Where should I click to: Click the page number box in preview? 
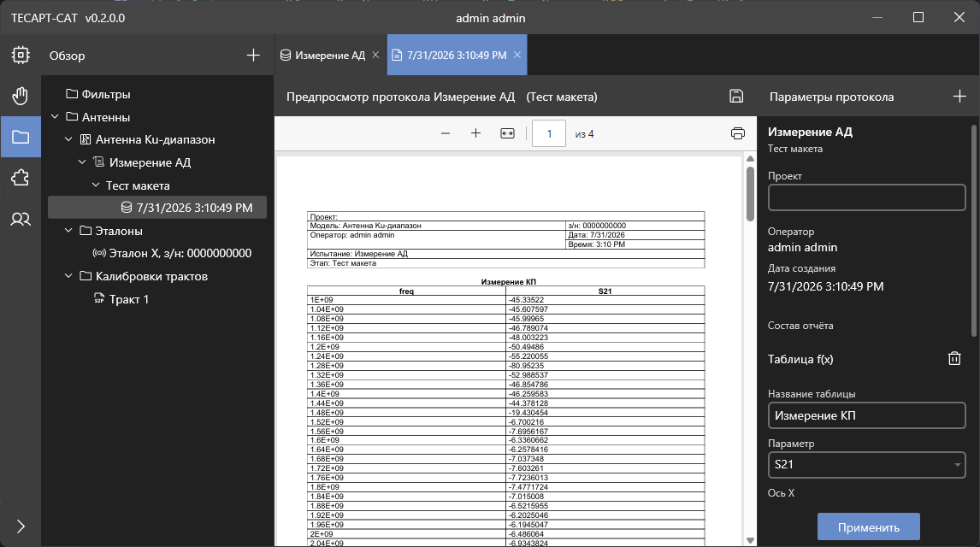pos(549,133)
